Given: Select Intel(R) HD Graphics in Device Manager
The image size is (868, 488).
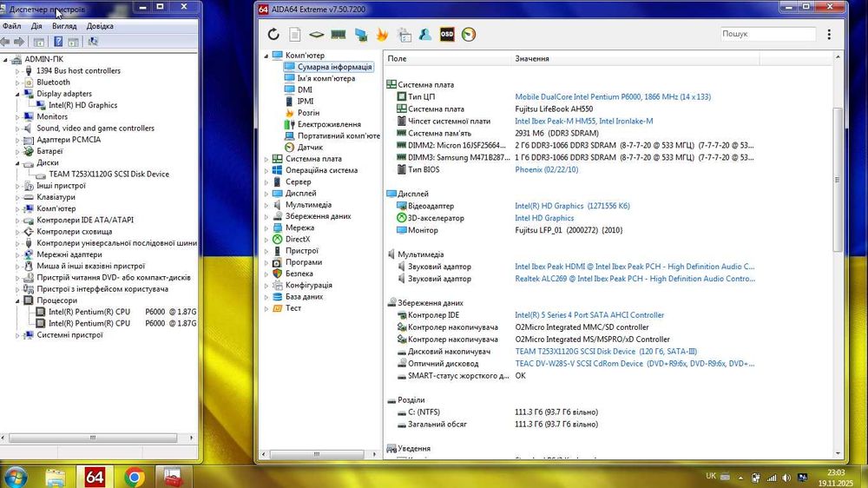Looking at the screenshot, I should tap(82, 105).
